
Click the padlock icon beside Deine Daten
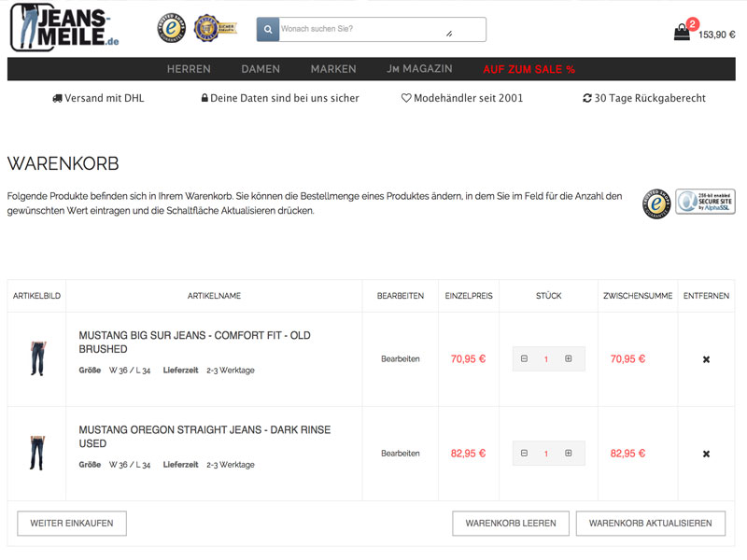point(204,98)
